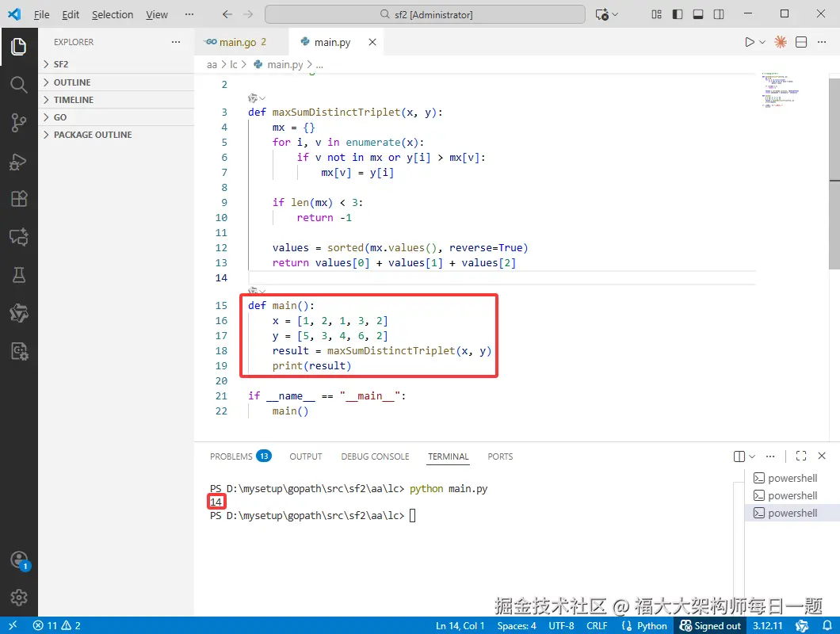Image resolution: width=840 pixels, height=634 pixels.
Task: Switch to the main.go tab
Action: (x=241, y=42)
